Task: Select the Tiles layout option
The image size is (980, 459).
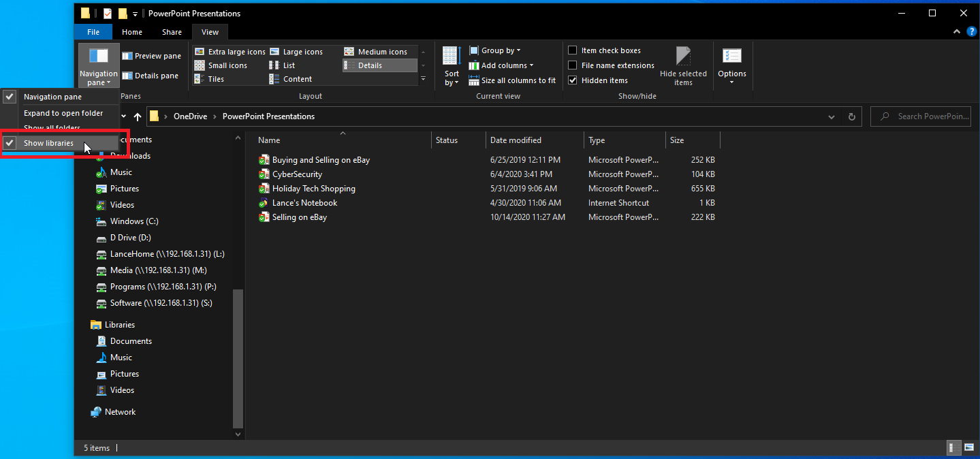Action: point(209,79)
